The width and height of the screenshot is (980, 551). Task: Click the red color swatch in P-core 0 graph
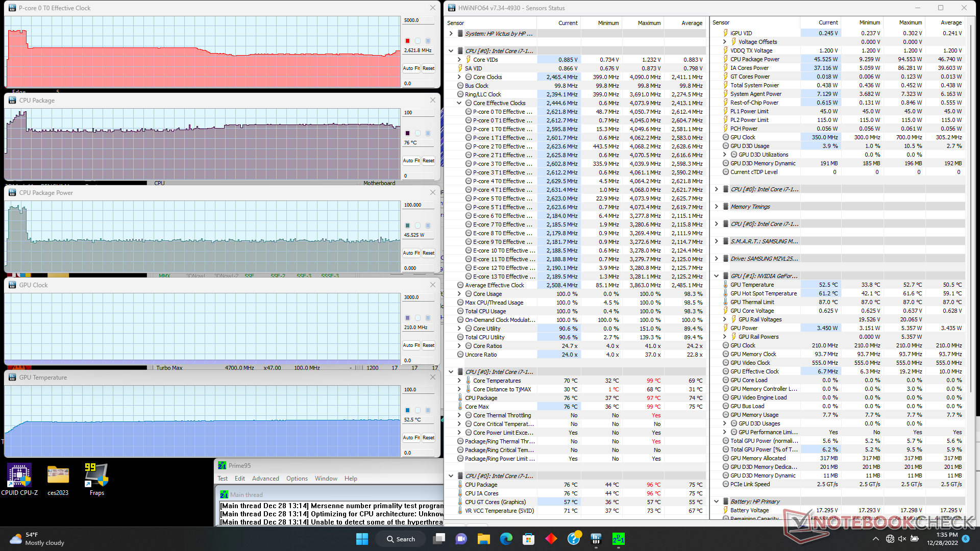(407, 41)
